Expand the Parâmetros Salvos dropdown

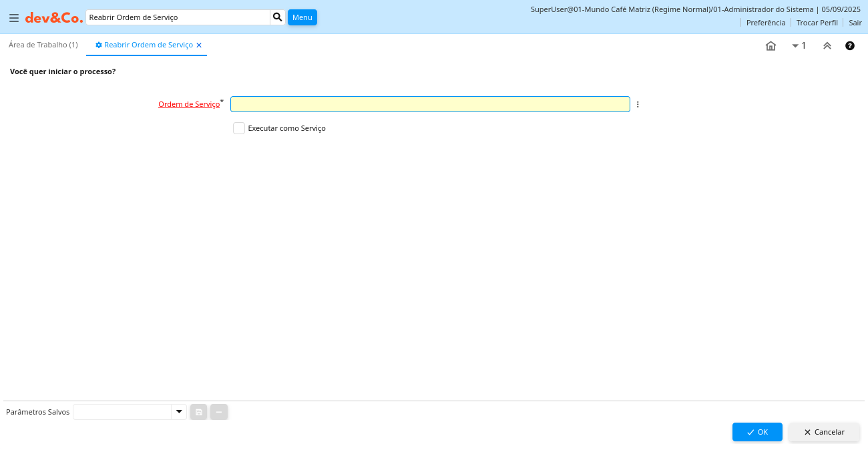pyautogui.click(x=178, y=412)
